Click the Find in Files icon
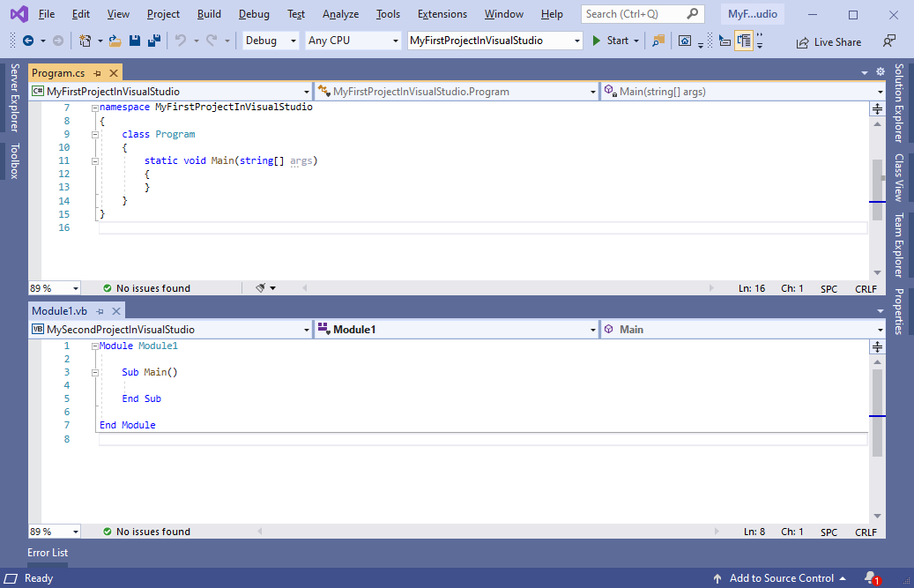The height and width of the screenshot is (588, 914). [x=658, y=41]
